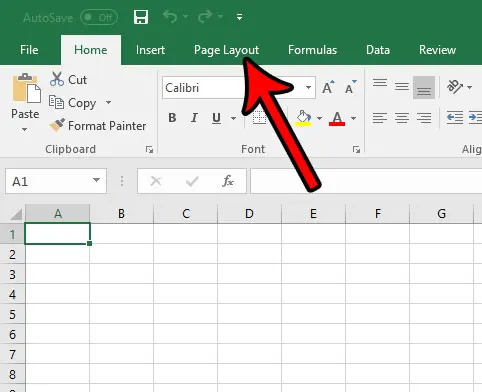Click the Orientation text angle icon
This screenshot has width=482, height=392.
coord(455,87)
